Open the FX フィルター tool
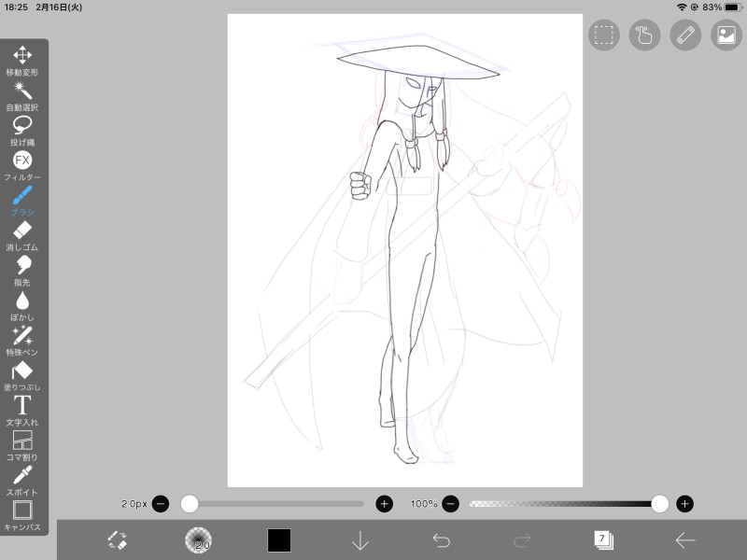 21,166
